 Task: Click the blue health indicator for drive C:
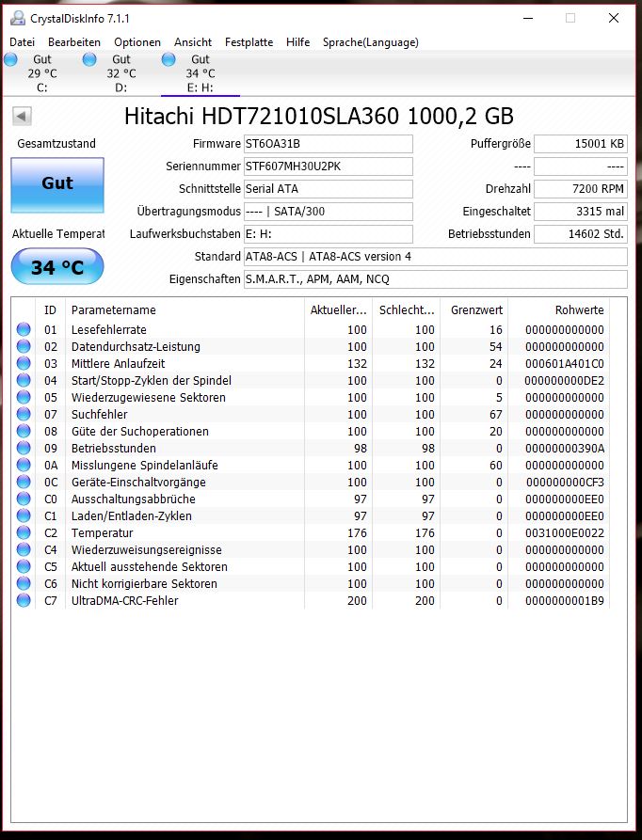(x=10, y=59)
